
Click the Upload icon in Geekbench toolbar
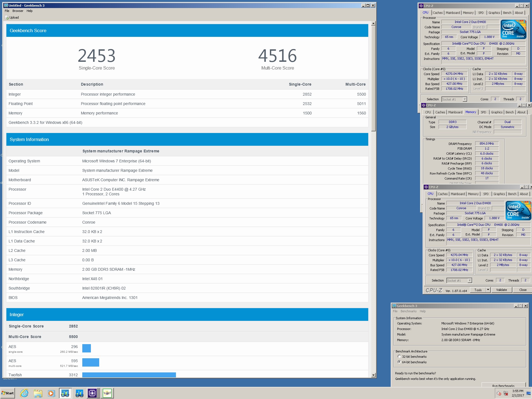[7, 17]
